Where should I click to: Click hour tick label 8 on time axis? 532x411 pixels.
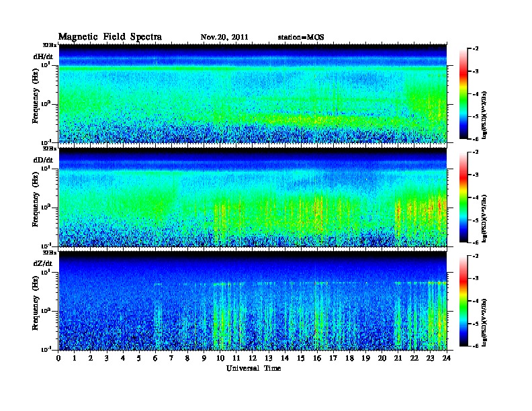(x=187, y=359)
